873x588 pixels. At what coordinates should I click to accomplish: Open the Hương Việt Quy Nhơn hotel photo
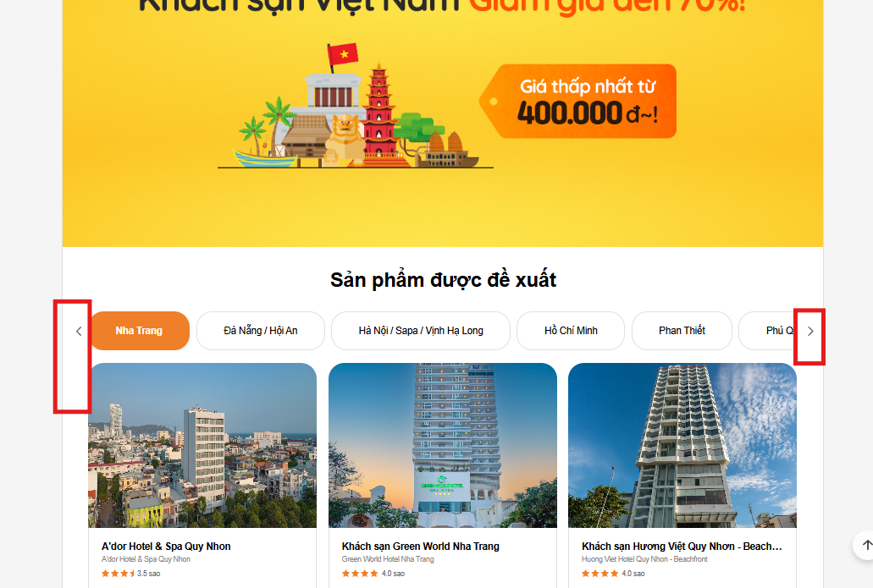682,445
